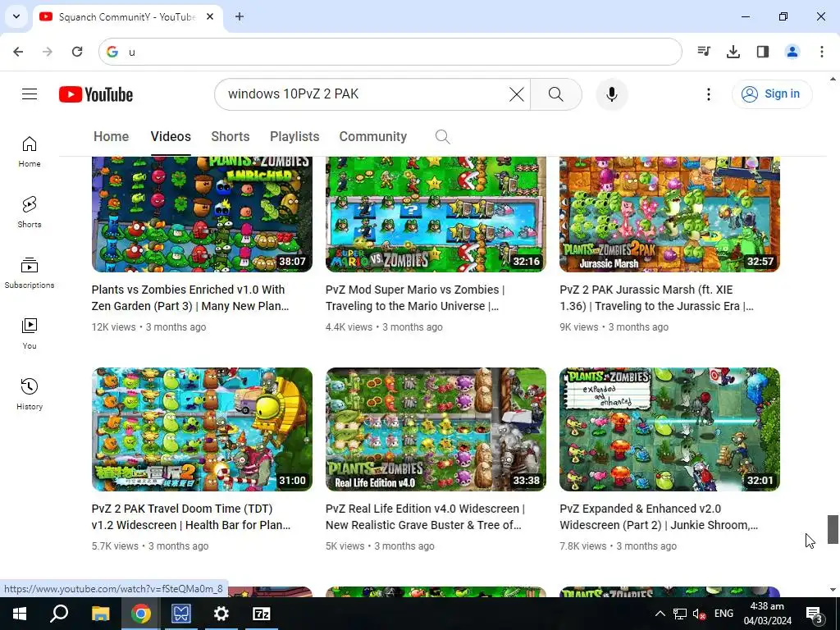The image size is (840, 630).
Task: Click the Expanded and Enhanced thumbnail 32:01
Action: coord(669,429)
